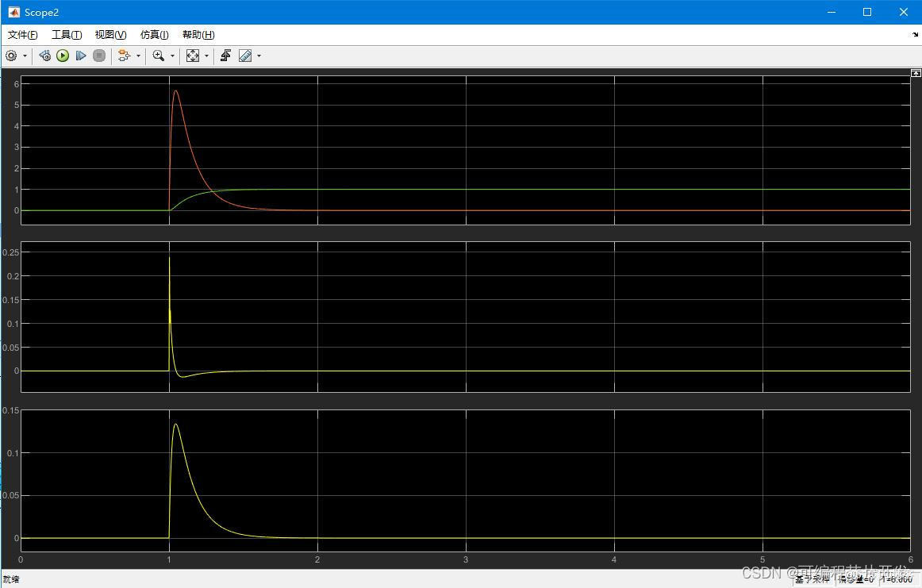Click the Highlight Simulink Block icon
The width and height of the screenshot is (922, 588).
124,56
